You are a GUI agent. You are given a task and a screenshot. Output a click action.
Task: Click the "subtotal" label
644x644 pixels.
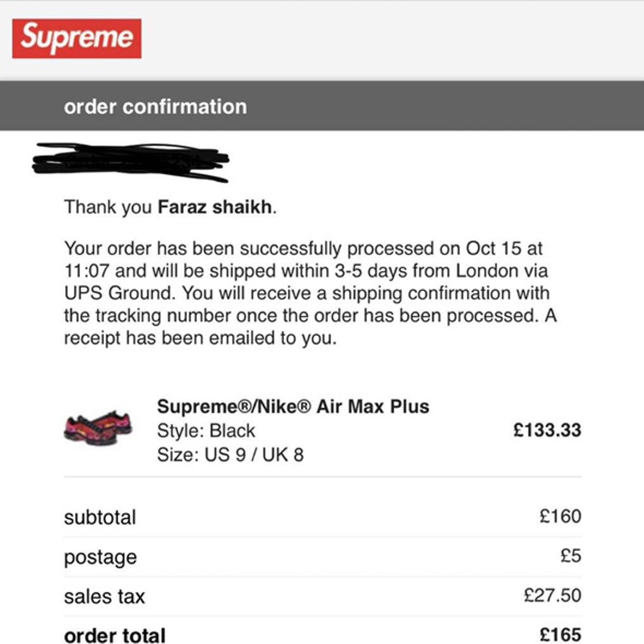100,517
